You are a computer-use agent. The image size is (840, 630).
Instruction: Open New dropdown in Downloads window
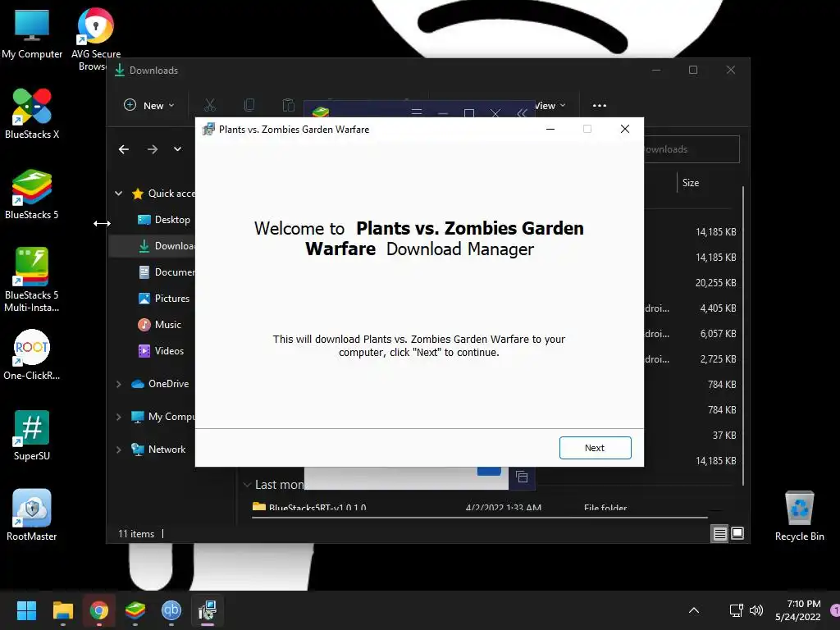[149, 106]
